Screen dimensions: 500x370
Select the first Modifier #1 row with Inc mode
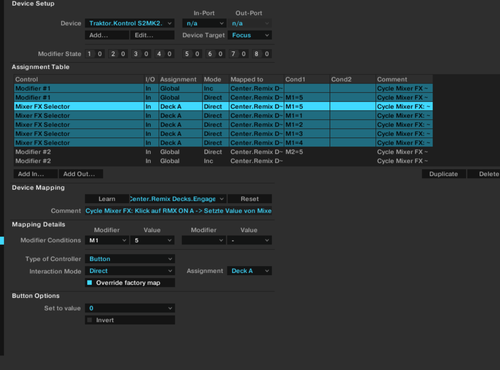click(223, 88)
